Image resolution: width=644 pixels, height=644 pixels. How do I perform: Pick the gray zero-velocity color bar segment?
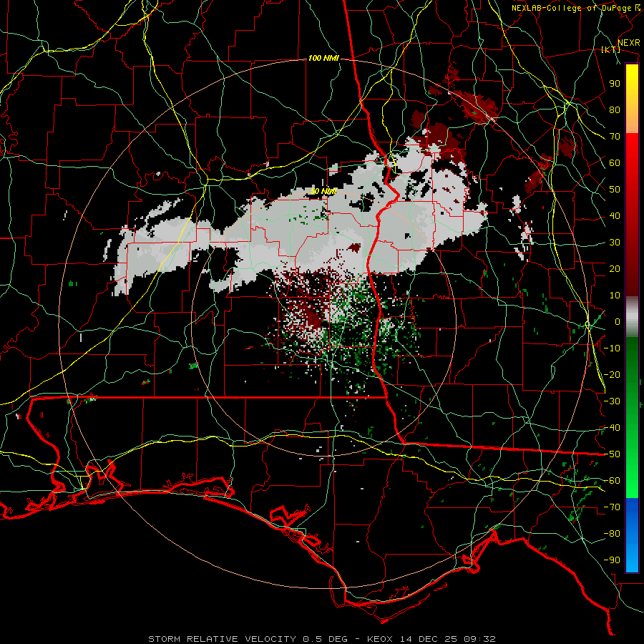point(632,317)
